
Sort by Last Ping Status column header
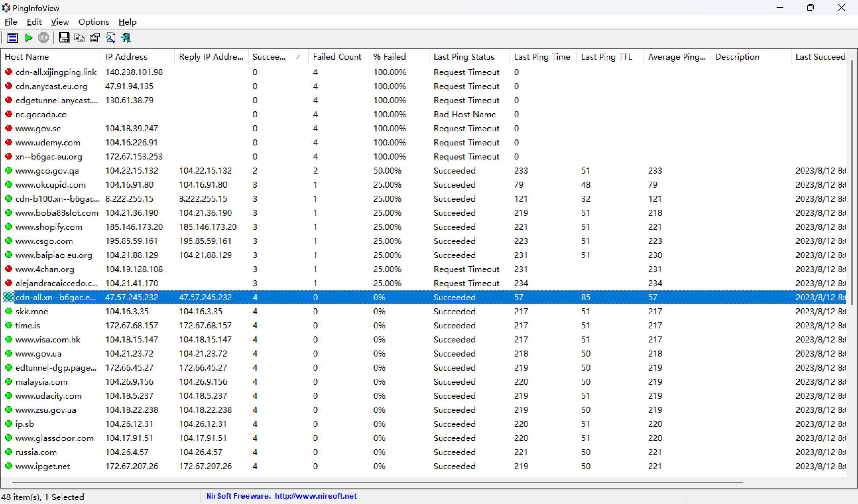click(x=470, y=57)
